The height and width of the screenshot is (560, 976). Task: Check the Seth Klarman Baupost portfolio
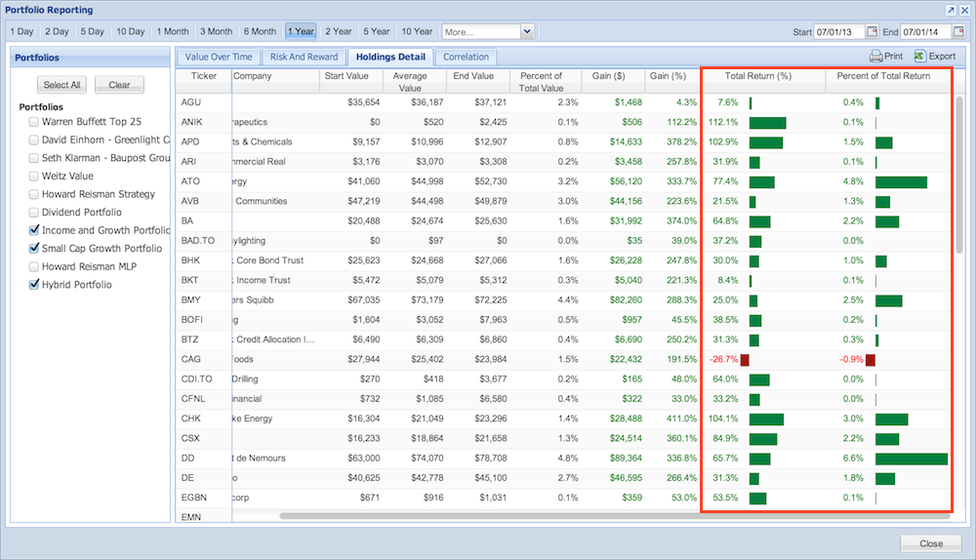point(34,158)
